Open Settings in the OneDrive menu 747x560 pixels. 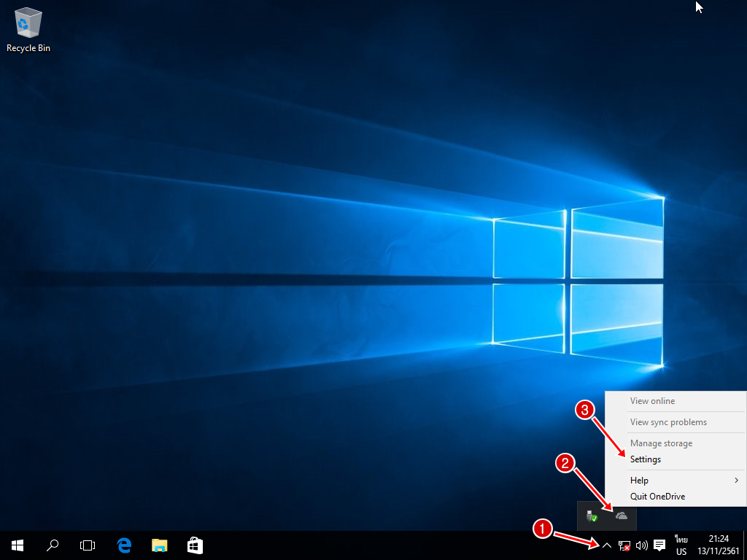coord(646,459)
